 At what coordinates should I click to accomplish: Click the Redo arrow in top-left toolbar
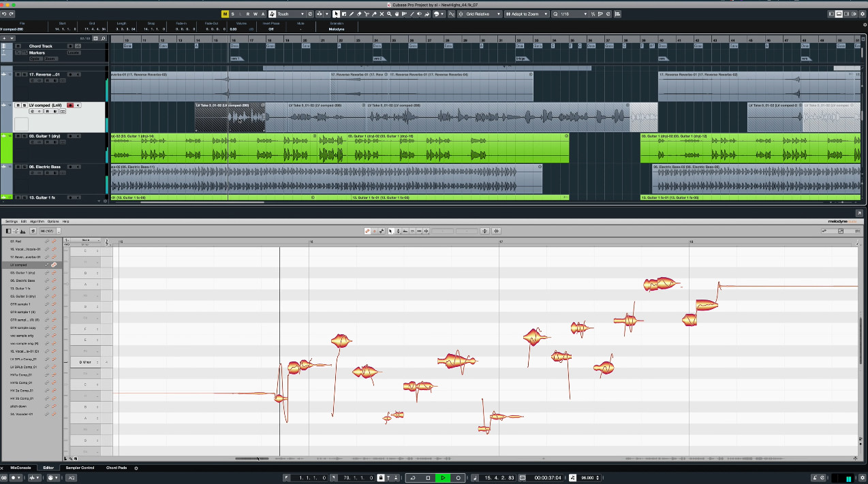pos(12,14)
